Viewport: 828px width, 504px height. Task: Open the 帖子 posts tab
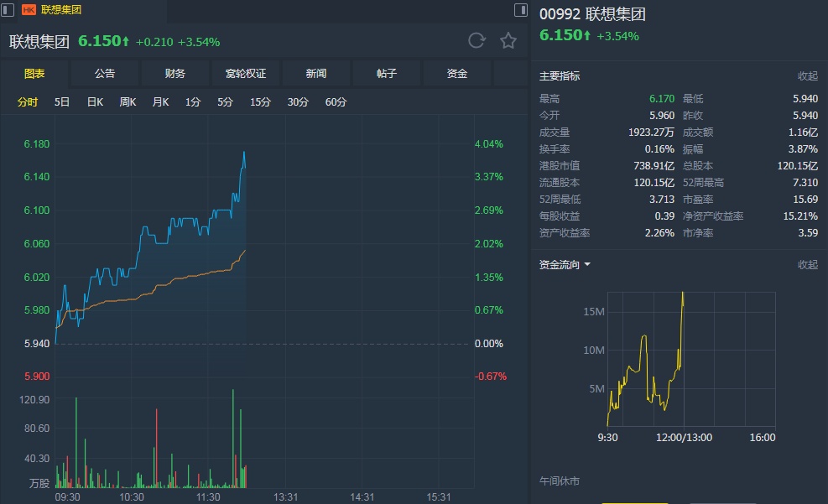point(386,73)
